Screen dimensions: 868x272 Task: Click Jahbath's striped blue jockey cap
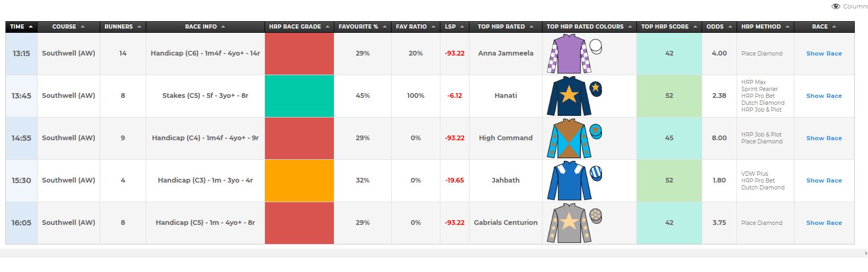pos(596,174)
